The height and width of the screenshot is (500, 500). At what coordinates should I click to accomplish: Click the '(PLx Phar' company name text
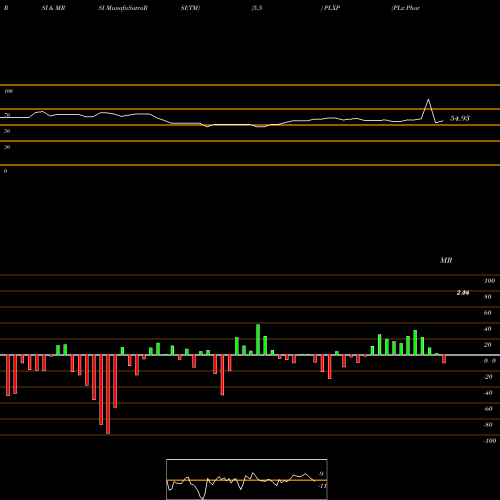click(406, 8)
